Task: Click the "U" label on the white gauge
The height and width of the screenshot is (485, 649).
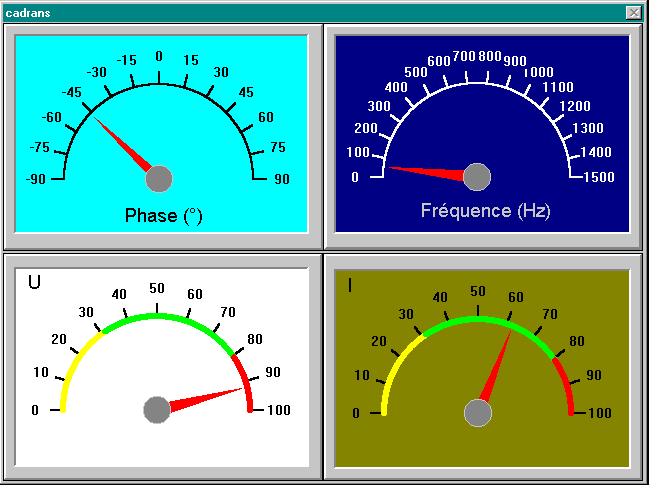Action: pos(34,282)
